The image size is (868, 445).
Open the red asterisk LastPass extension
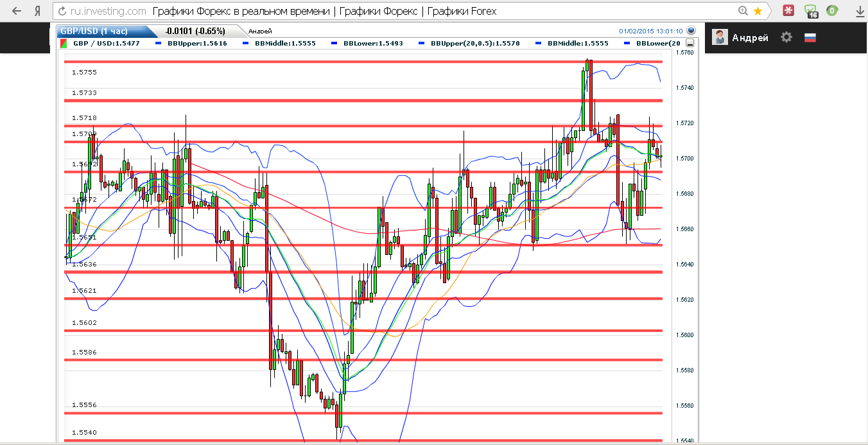pos(788,11)
